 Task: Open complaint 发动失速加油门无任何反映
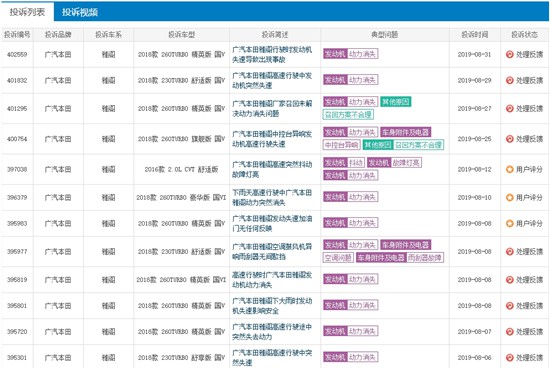pos(272,223)
